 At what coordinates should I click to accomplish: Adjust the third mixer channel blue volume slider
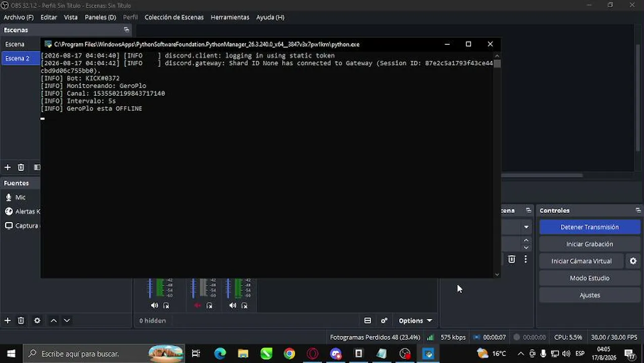pos(229,288)
